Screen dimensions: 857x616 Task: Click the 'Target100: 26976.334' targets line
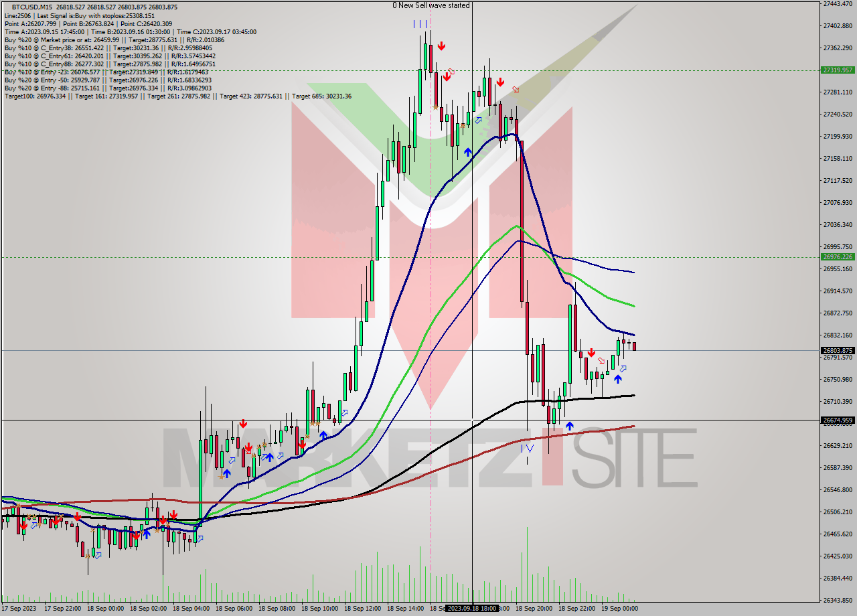coord(178,96)
